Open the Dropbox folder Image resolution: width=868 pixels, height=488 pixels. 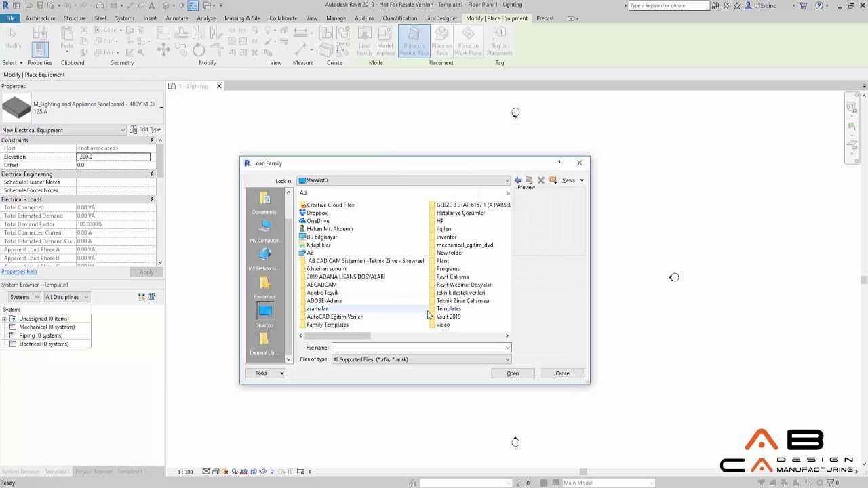(x=317, y=213)
